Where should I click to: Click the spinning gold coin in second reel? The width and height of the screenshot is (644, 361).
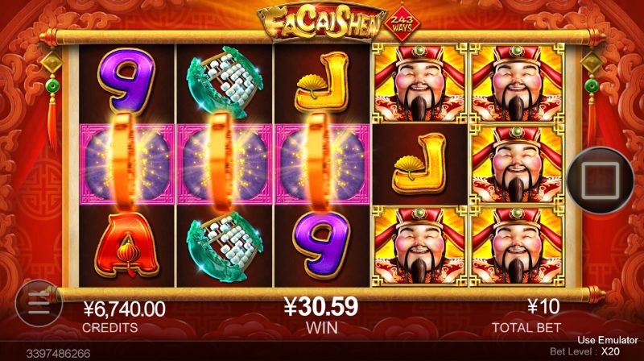pyautogui.click(x=221, y=163)
